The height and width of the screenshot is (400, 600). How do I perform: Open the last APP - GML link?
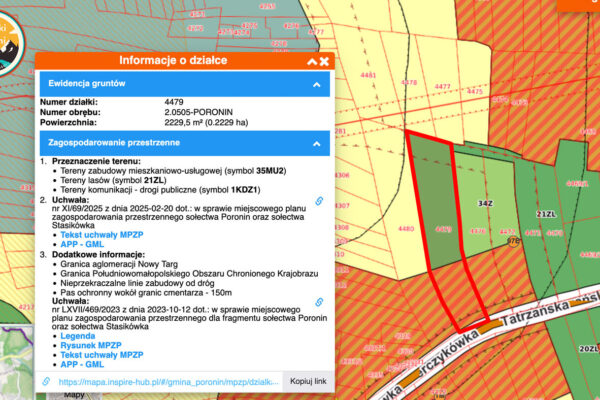coord(82,364)
